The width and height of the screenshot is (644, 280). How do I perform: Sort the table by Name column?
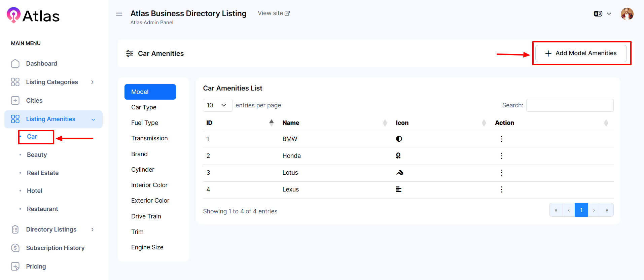pyautogui.click(x=333, y=123)
